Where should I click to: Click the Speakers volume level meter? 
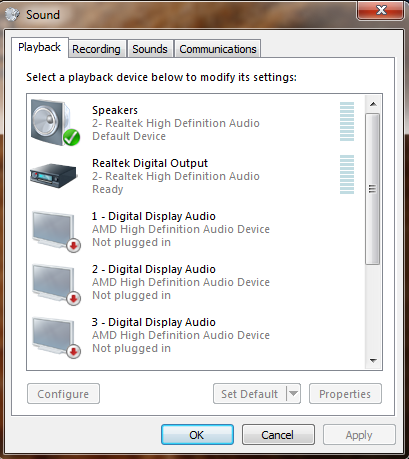pos(347,122)
